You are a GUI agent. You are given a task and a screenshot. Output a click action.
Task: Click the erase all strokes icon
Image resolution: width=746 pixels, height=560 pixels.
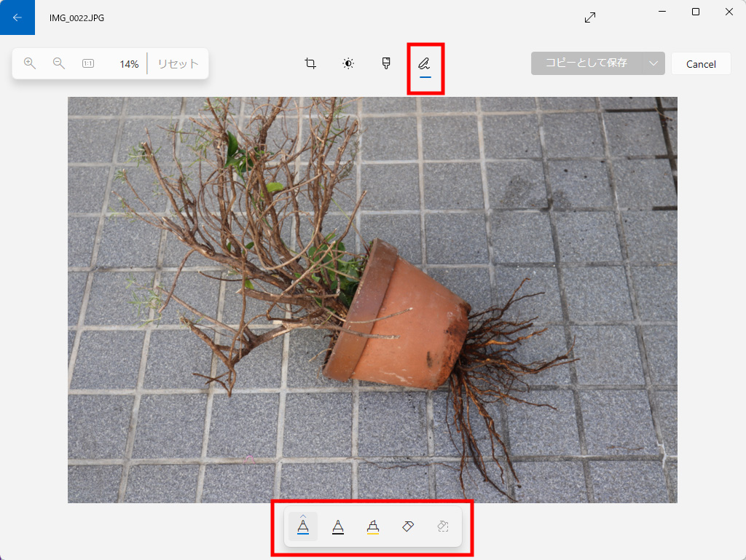[x=443, y=527]
